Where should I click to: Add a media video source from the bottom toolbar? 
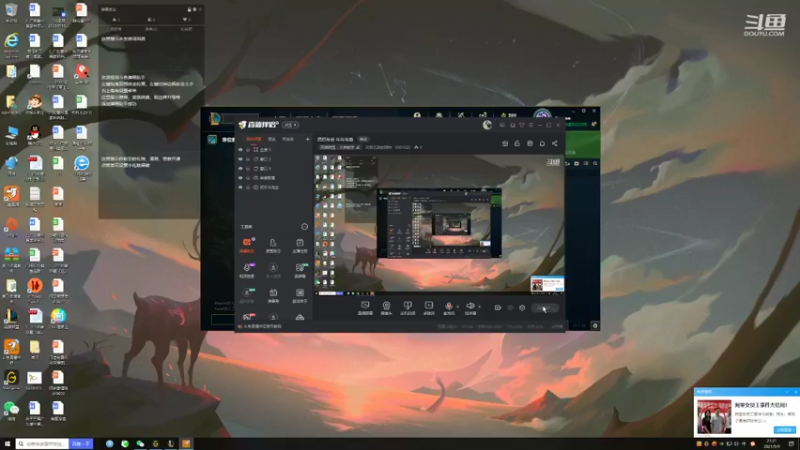click(429, 308)
